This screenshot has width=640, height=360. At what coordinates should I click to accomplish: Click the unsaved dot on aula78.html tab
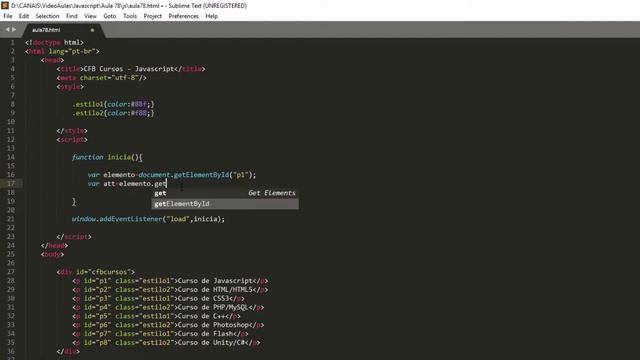click(92, 30)
